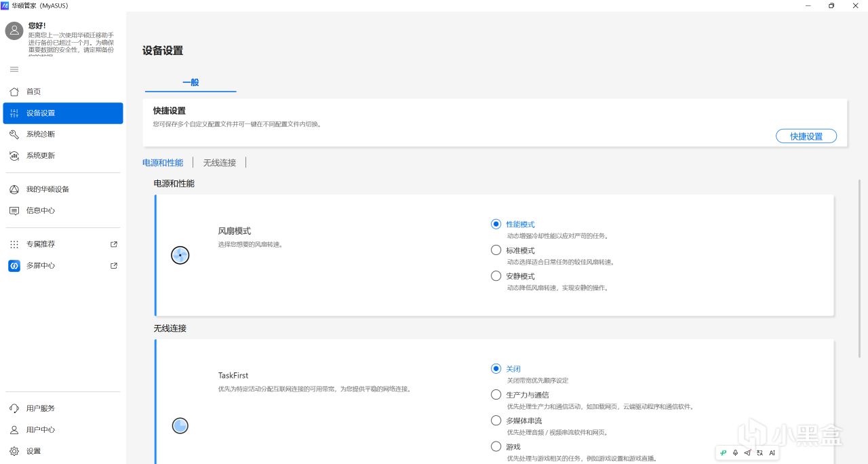Click the message icon for 信息中心
This screenshot has height=464, width=868.
pos(14,211)
